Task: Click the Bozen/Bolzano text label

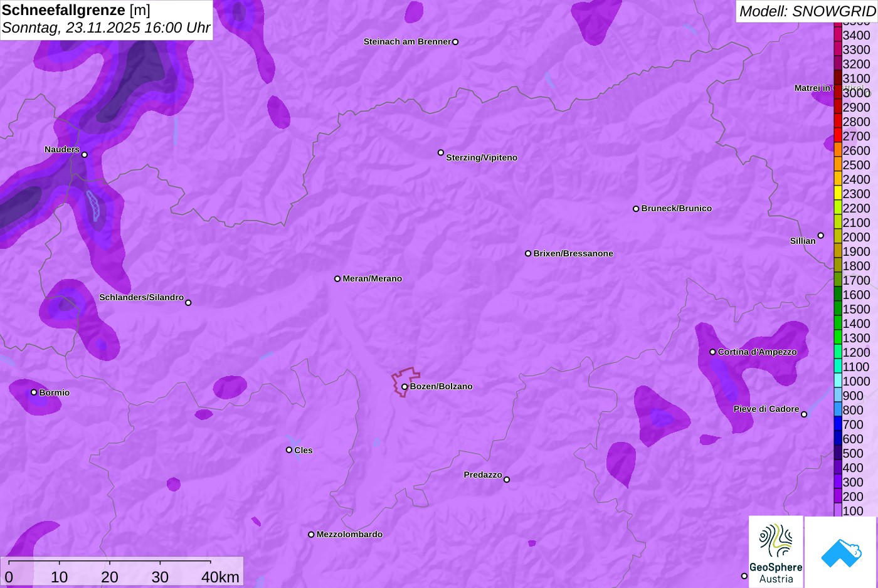Action: [x=442, y=386]
